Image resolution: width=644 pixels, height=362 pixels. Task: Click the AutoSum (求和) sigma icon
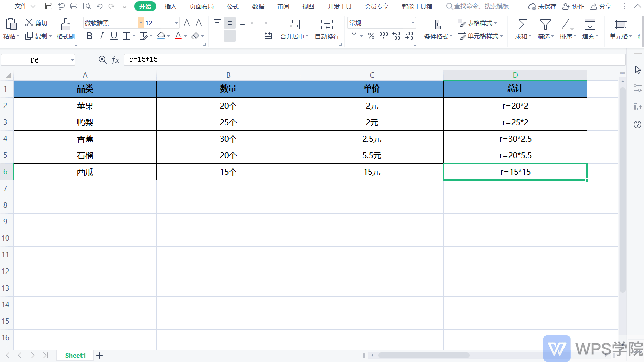(x=523, y=24)
